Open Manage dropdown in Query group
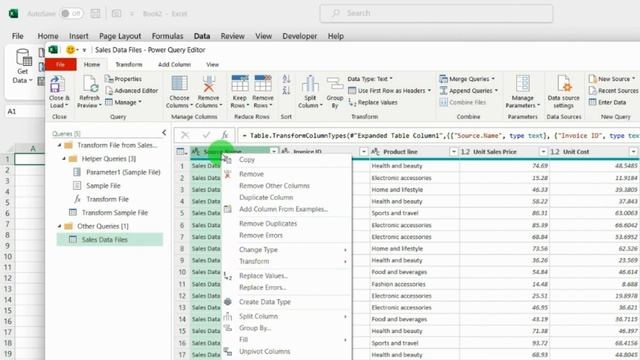The image size is (640, 360). pos(123,102)
